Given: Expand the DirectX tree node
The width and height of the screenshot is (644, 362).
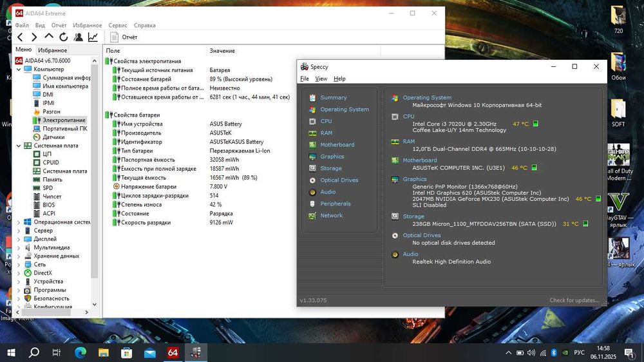Looking at the screenshot, I should [x=19, y=273].
